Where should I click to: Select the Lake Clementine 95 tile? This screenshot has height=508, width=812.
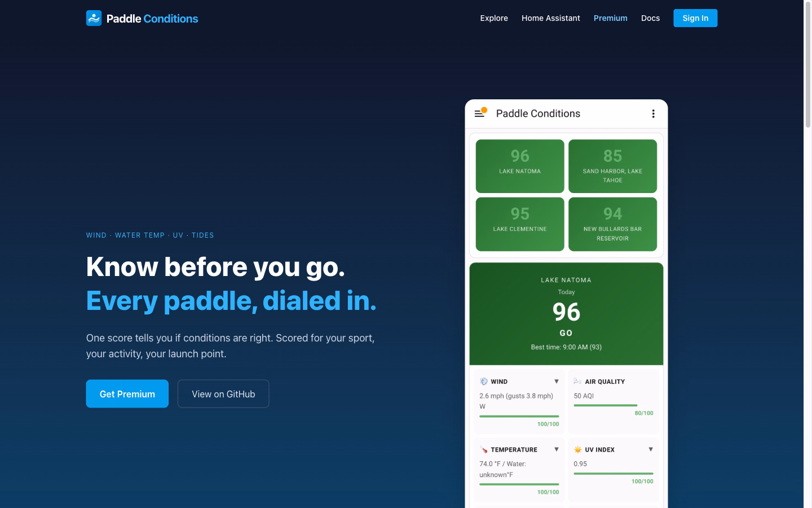point(520,224)
